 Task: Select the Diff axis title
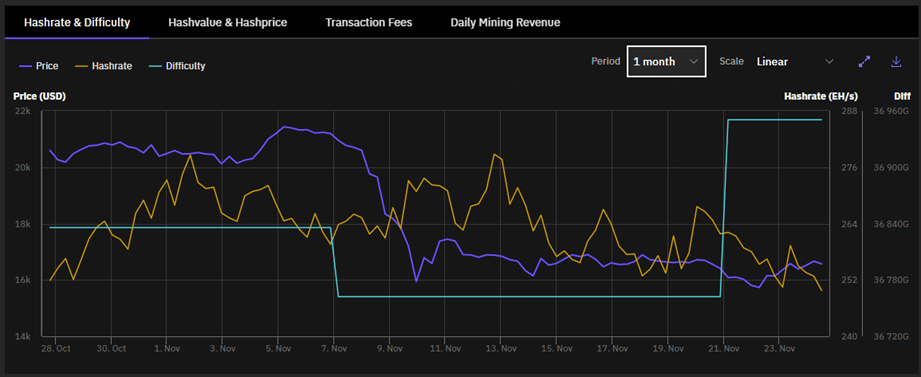pyautogui.click(x=902, y=97)
